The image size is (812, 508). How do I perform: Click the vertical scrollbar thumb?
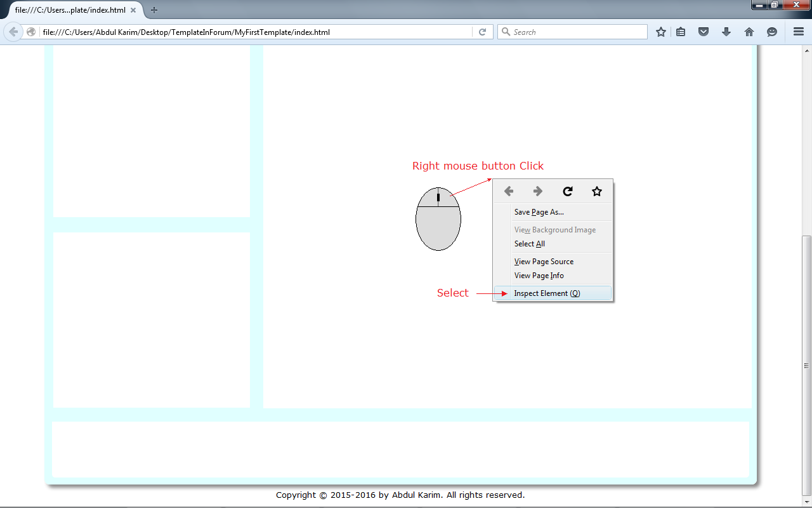click(x=806, y=365)
